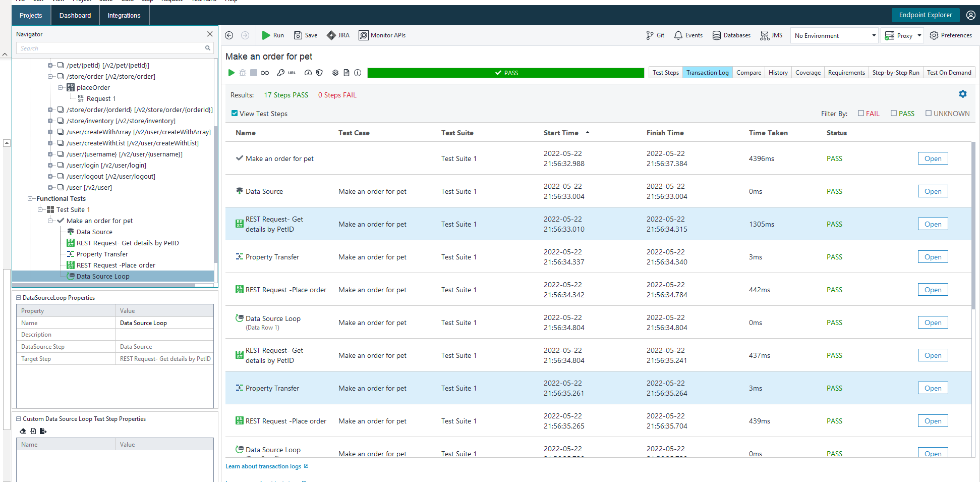Open the JIRA integration
Image resolution: width=980 pixels, height=482 pixels.
click(x=338, y=35)
